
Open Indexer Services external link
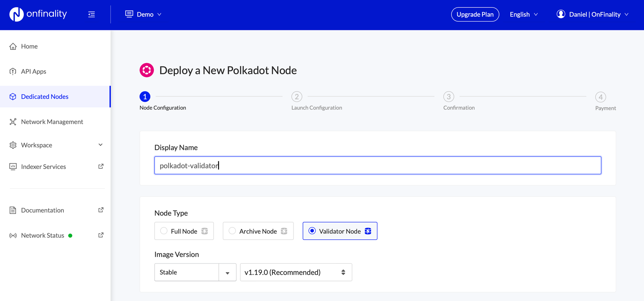coord(43,166)
